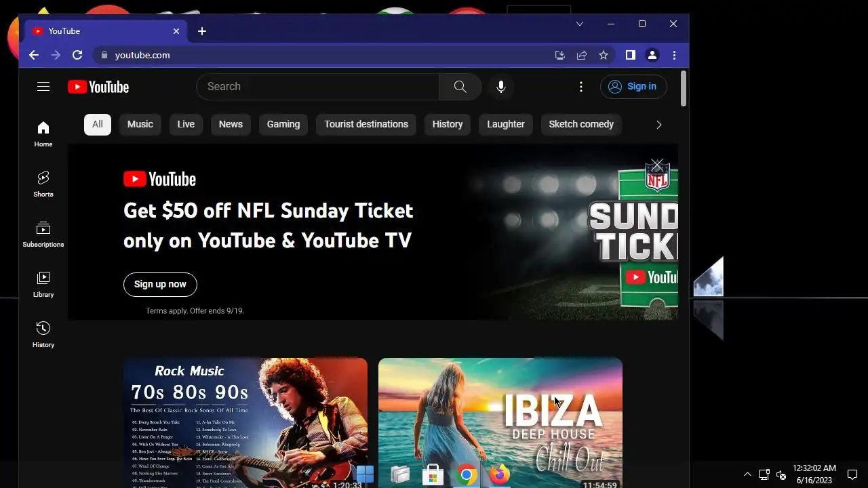Open the Chrome profile avatar
The width and height of the screenshot is (868, 488).
click(652, 55)
